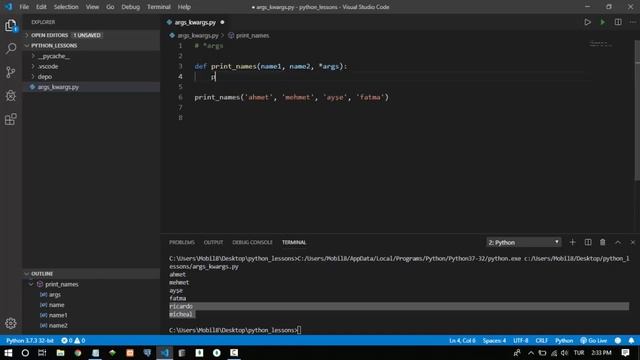
Task: Run Python file with hollow play icon
Action: (587, 22)
